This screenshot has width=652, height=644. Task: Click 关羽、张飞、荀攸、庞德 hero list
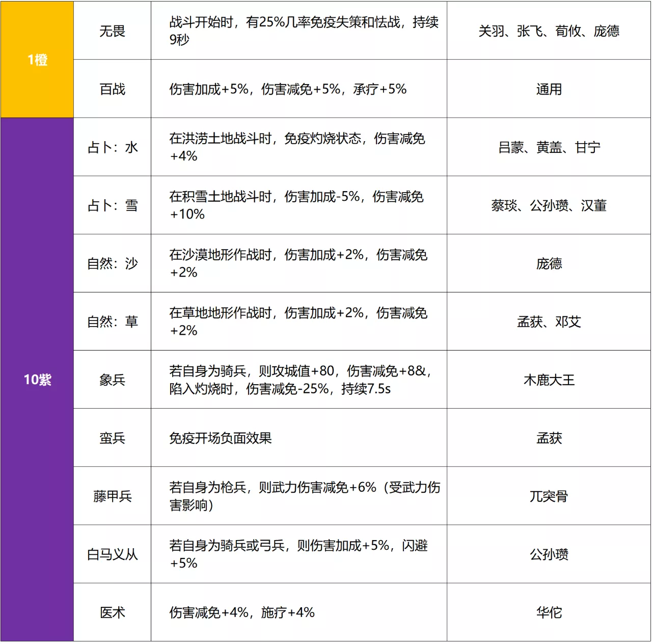549,32
